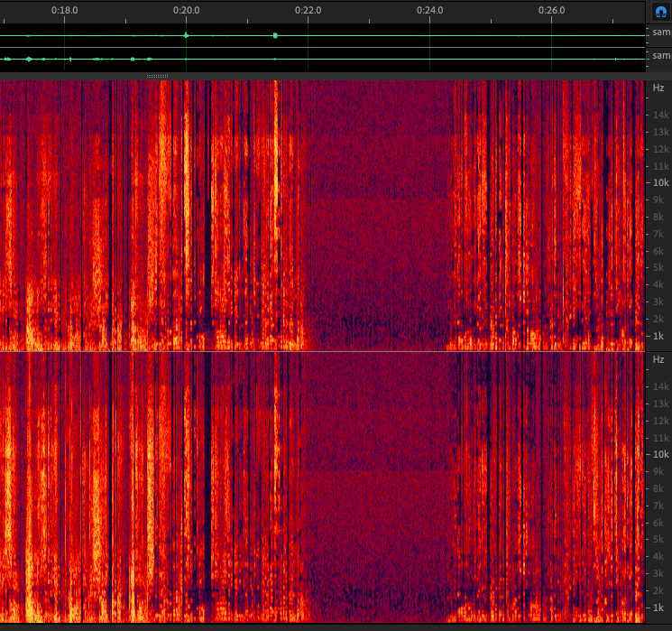Image resolution: width=672 pixels, height=631 pixels.
Task: Click the Hz label of the top spectrogram channel
Action: coord(658,88)
